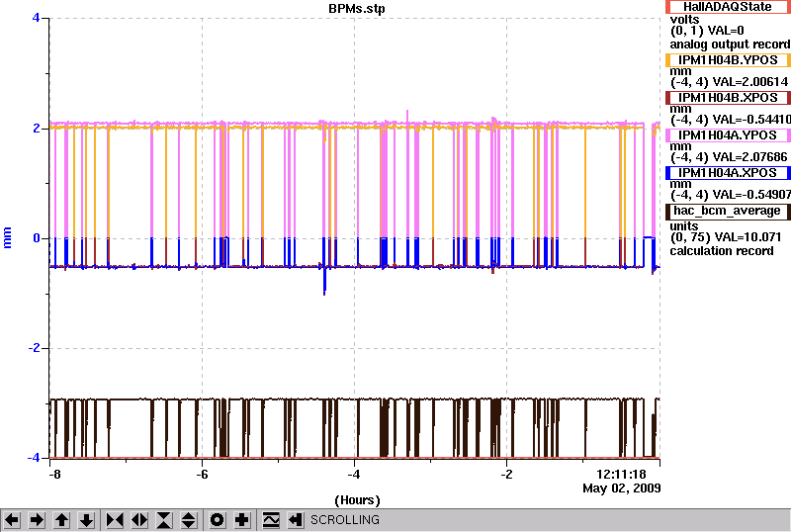
Task: Select the HallADAQState curve in legend
Action: [727, 7]
